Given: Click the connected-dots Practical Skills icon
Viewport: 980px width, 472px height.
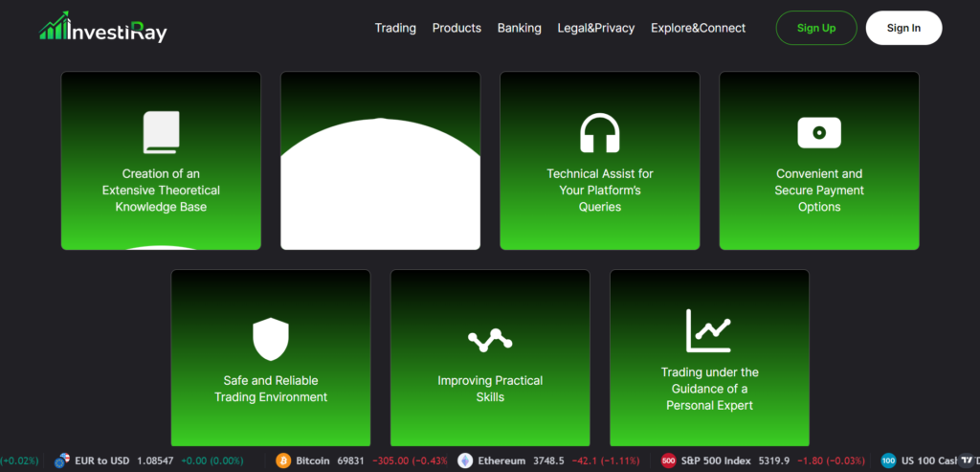Looking at the screenshot, I should (x=490, y=340).
